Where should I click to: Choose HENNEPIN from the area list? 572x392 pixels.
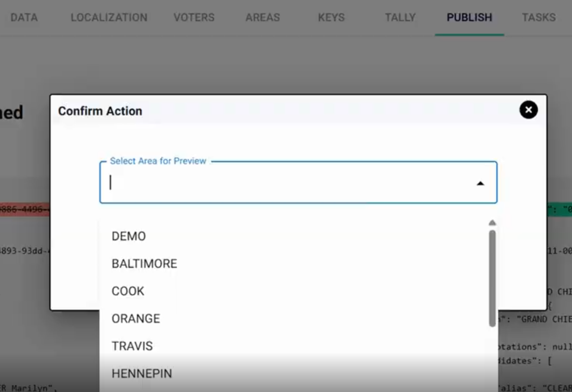tap(294, 373)
